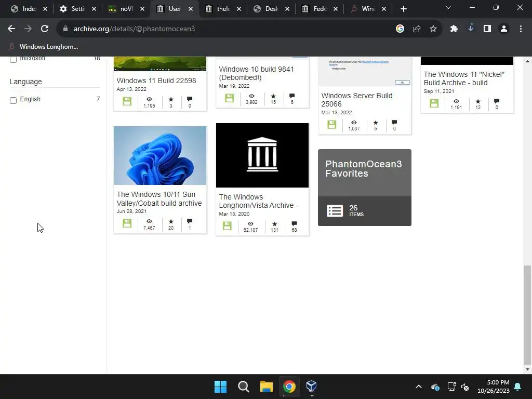Click floppy icon on build 9841 card
The width and height of the screenshot is (532, 399).
(229, 98)
